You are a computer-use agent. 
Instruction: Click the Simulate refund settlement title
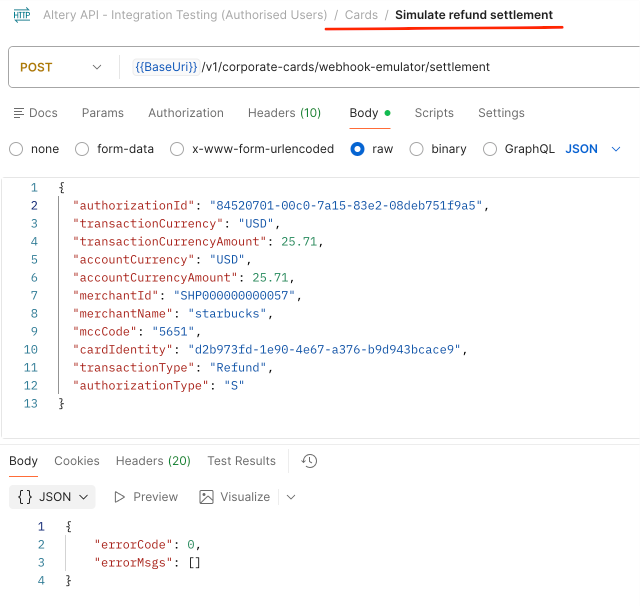point(473,15)
